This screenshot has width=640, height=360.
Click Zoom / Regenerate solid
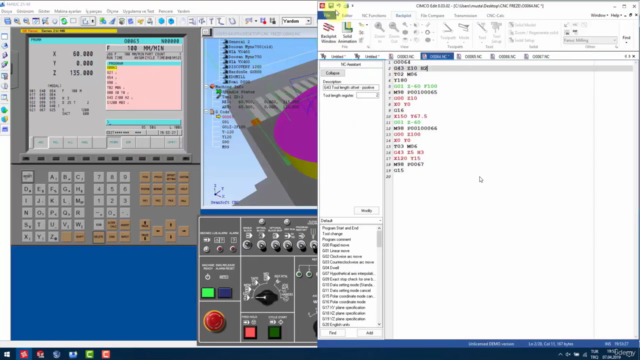pyautogui.click(x=533, y=33)
